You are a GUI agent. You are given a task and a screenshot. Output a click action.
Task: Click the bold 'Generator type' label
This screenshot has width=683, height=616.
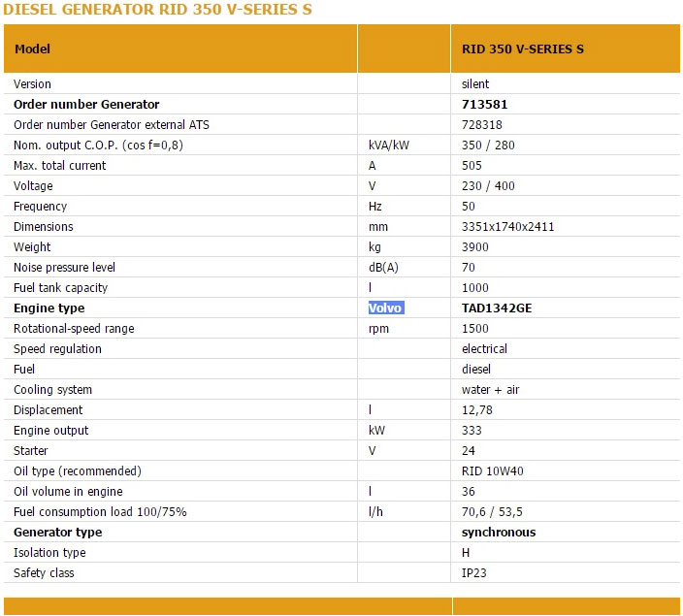57,533
